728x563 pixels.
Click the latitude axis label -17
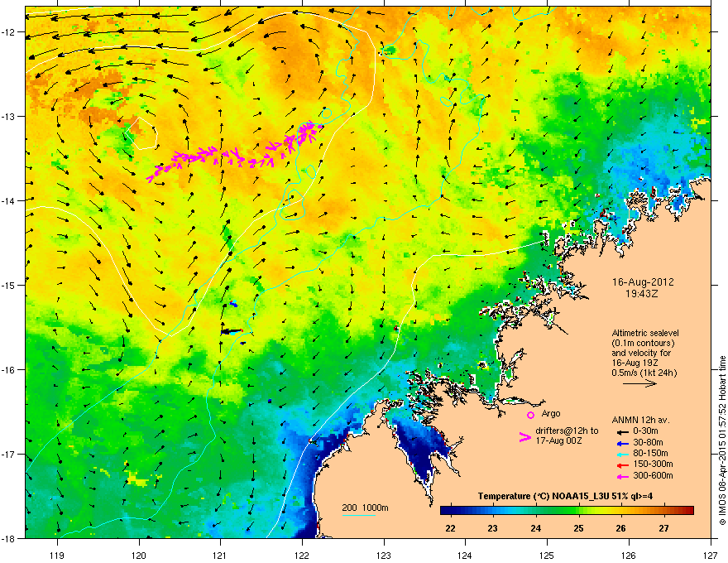coord(9,455)
